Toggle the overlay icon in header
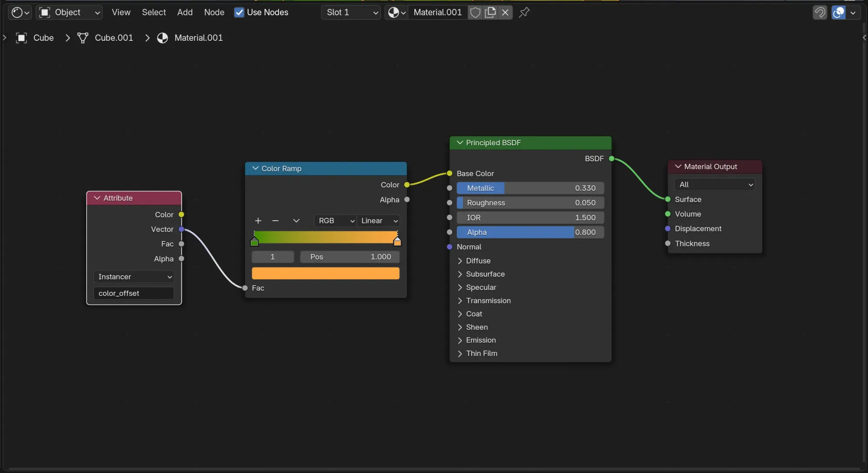 [838, 12]
